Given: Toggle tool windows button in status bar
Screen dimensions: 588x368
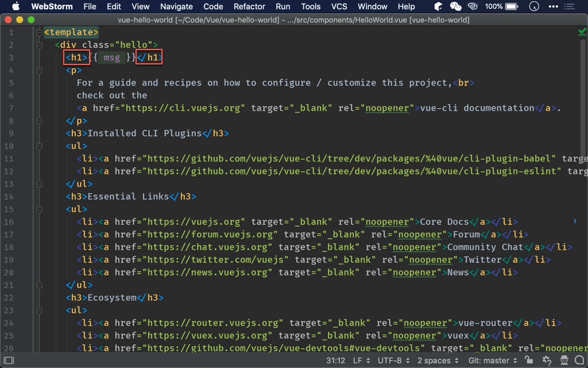Looking at the screenshot, I should [9, 361].
